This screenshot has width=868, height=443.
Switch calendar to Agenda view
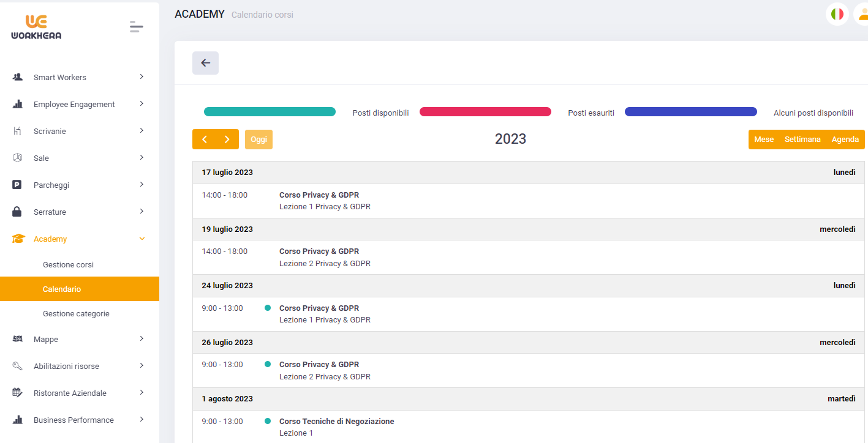pyautogui.click(x=845, y=140)
